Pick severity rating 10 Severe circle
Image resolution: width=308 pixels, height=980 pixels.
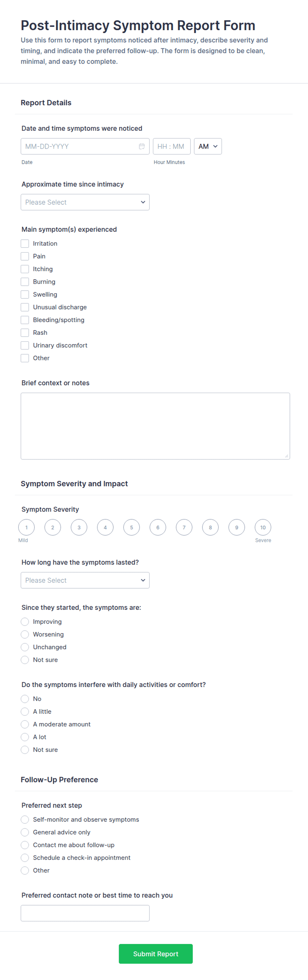point(263,527)
